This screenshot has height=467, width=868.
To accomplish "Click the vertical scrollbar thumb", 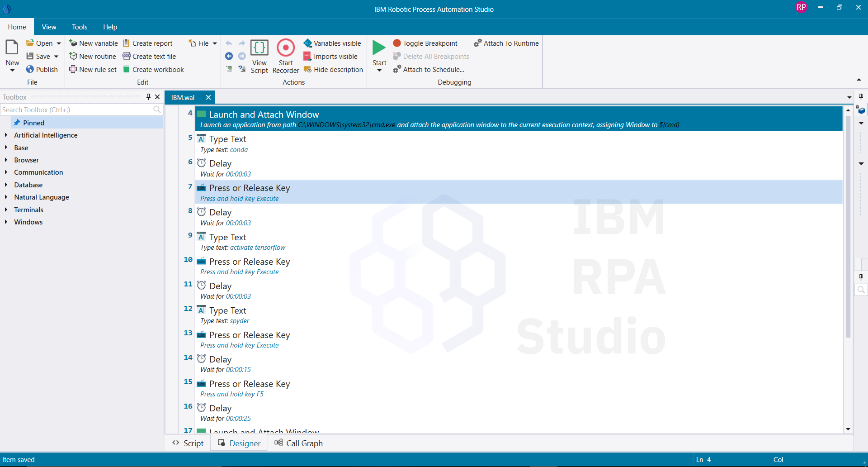I will click(x=848, y=226).
